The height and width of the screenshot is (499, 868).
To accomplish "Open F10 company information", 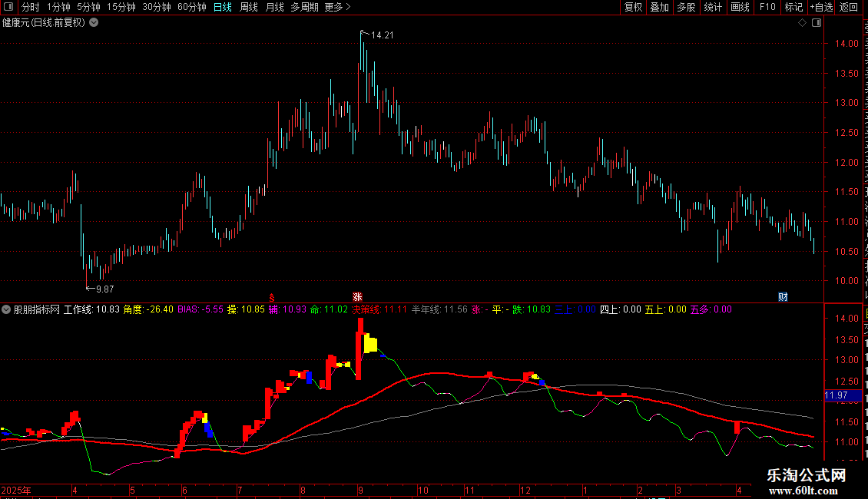I will (767, 7).
